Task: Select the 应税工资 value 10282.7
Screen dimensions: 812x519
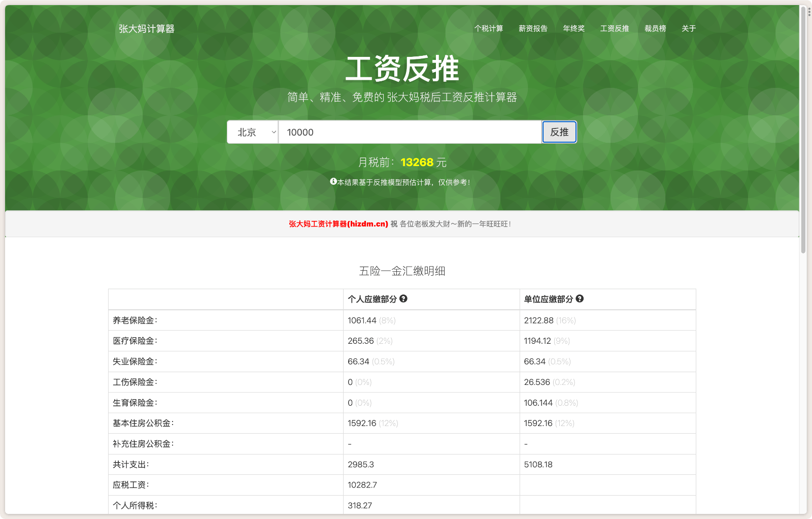Action: point(361,484)
